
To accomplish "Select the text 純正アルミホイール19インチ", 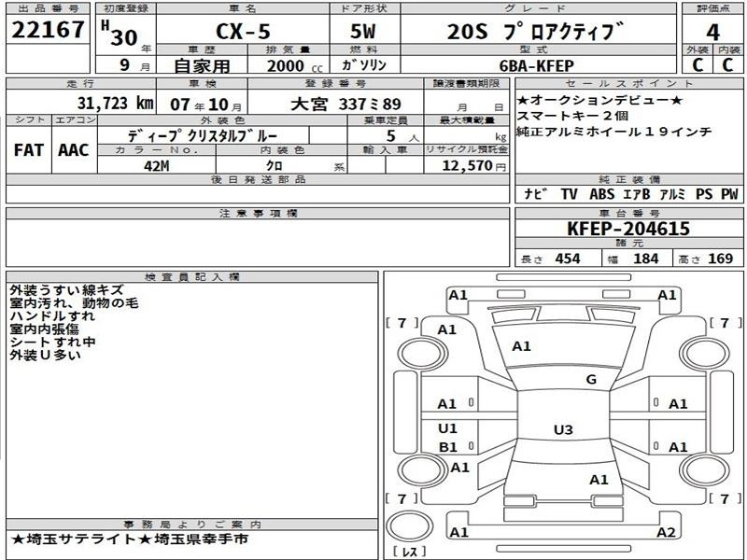I will tap(614, 132).
